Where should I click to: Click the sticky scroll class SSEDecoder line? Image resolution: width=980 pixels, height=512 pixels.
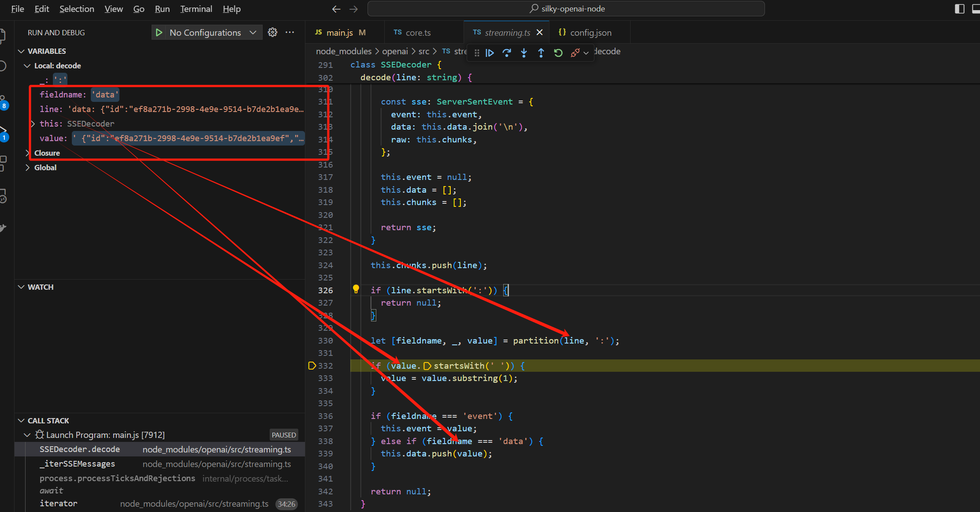643,65
